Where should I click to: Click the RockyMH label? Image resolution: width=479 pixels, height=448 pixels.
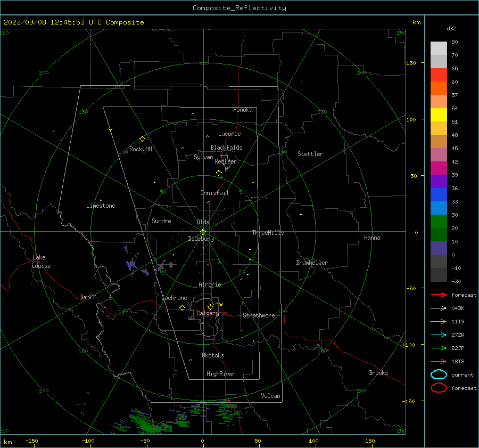pyautogui.click(x=141, y=149)
